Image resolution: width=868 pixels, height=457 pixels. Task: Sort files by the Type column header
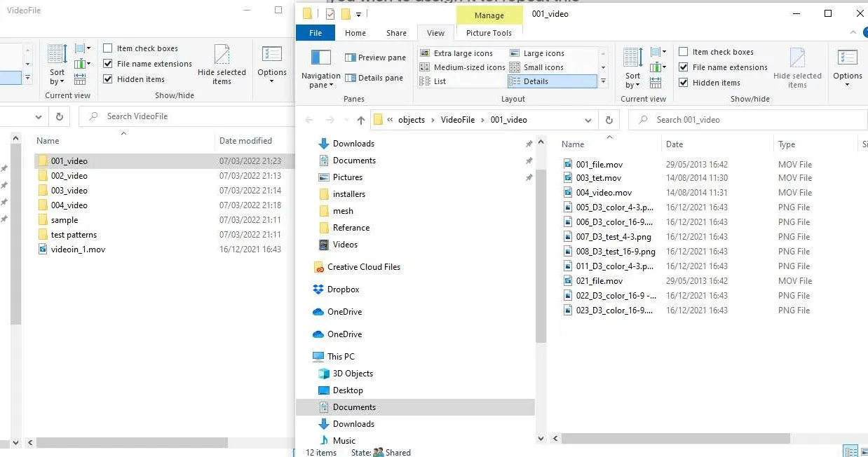pyautogui.click(x=787, y=144)
